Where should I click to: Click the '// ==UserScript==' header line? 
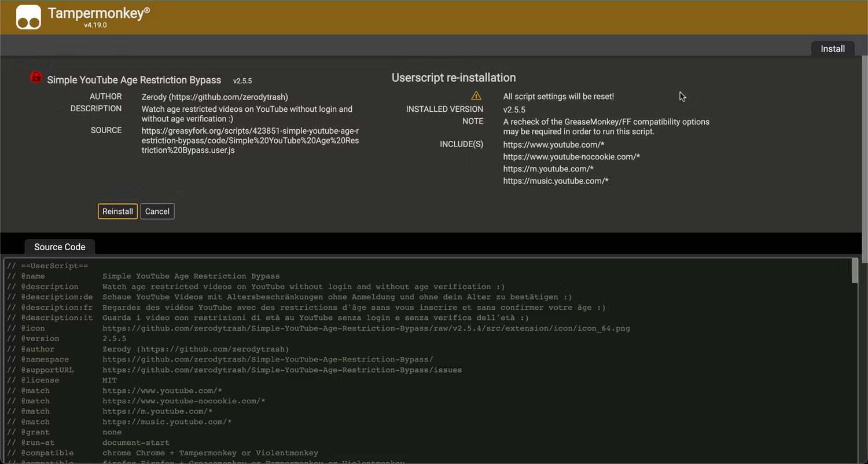click(x=47, y=265)
